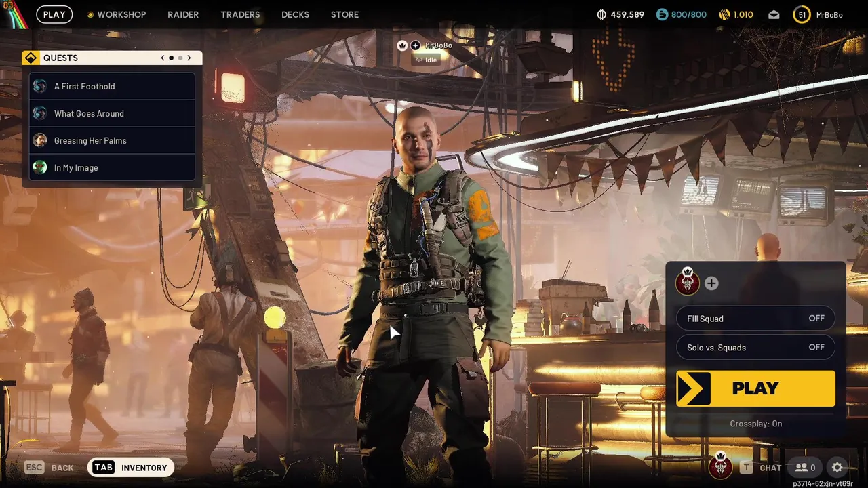Click the crown icon above the character
868x488 pixels.
pyautogui.click(x=402, y=45)
